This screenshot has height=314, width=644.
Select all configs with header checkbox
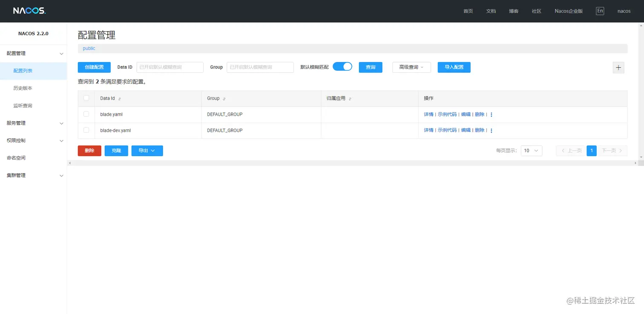coord(86,98)
